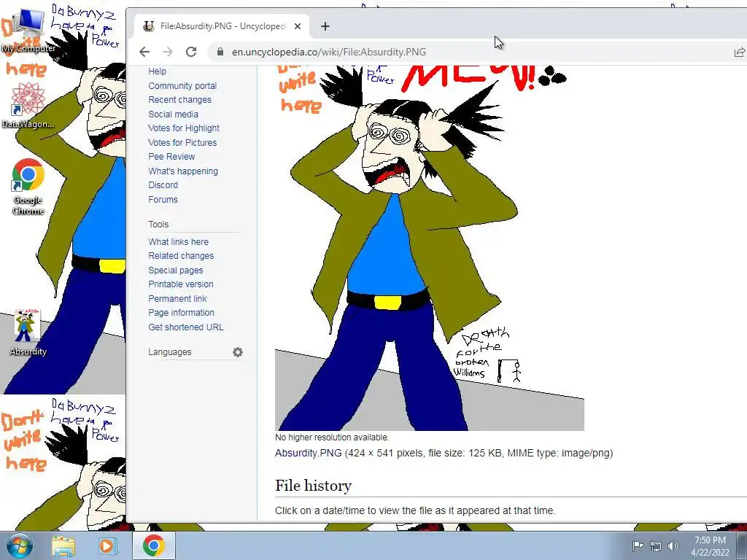
Task: Open the Windows Start button
Action: coord(19,545)
